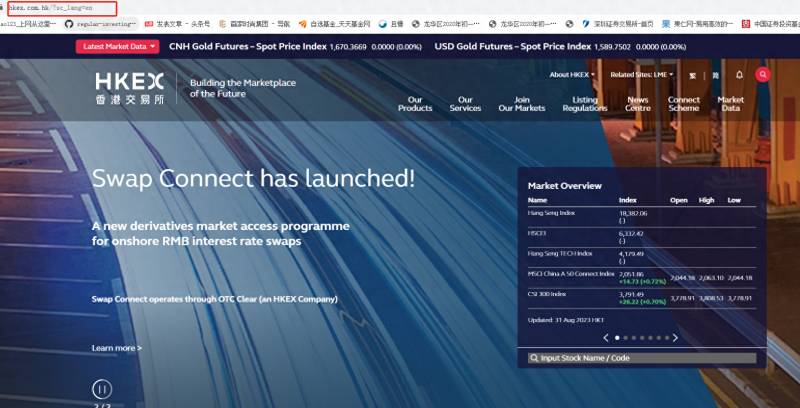The height and width of the screenshot is (408, 800).
Task: Open the Latest Market Data dropdown
Action: [117, 46]
